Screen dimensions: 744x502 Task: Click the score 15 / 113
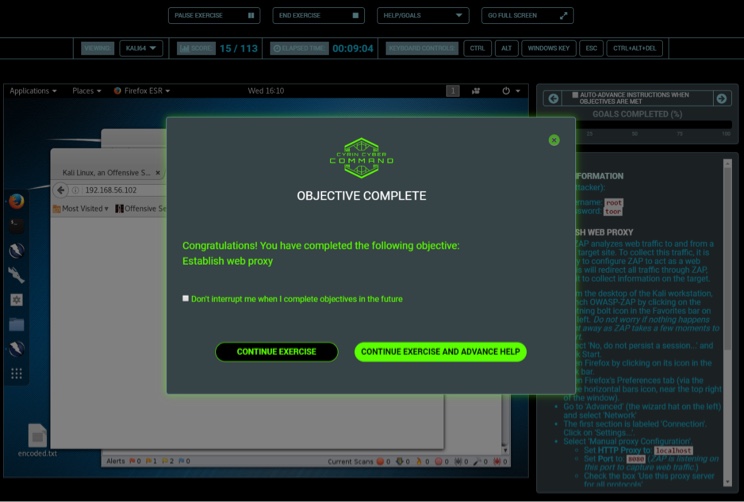point(238,48)
